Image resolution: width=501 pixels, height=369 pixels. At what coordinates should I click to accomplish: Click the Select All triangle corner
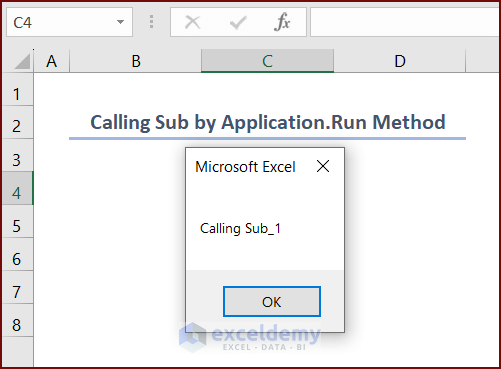pos(22,61)
